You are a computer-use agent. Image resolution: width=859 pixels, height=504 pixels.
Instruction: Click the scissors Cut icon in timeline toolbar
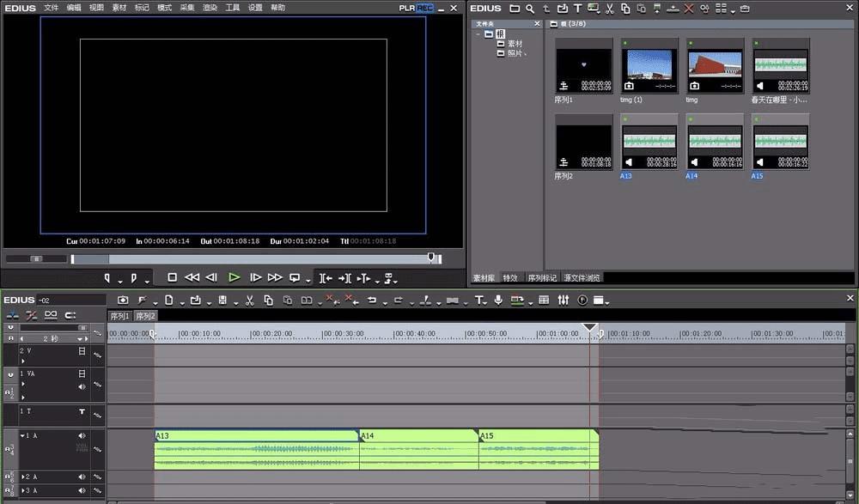click(x=249, y=300)
